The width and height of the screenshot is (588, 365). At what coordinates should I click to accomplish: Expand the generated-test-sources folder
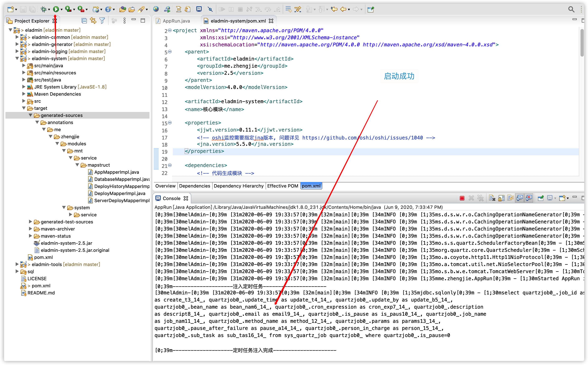click(30, 222)
